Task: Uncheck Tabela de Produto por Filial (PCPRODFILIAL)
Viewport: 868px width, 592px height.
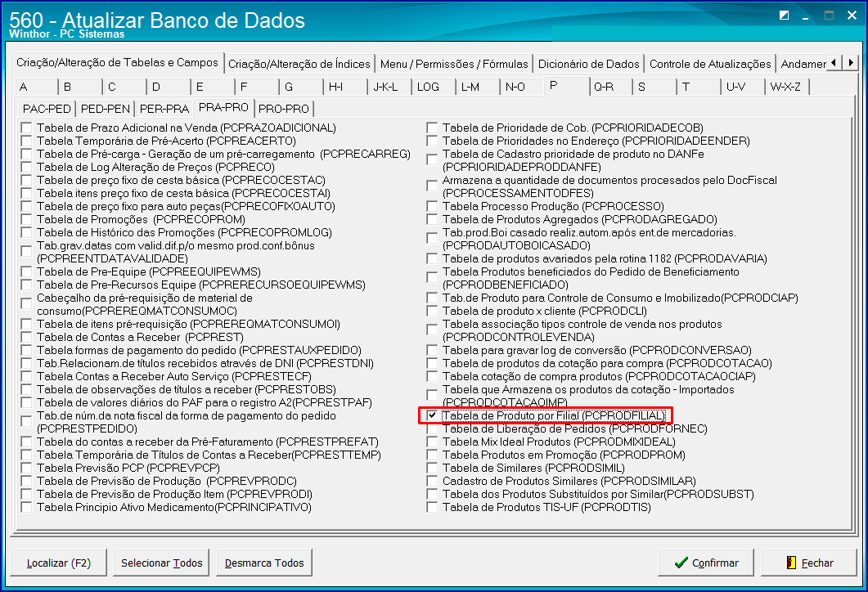Action: pos(432,415)
